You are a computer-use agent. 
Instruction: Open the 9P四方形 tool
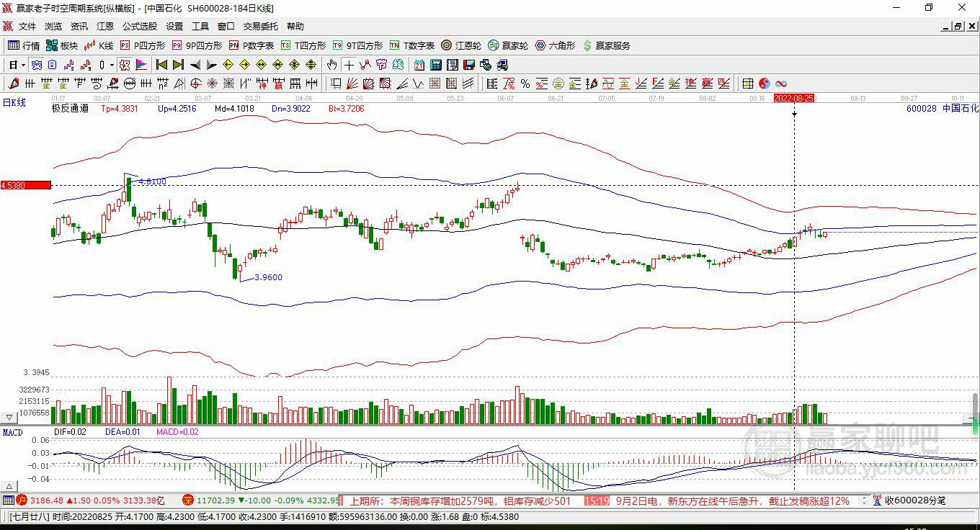tap(197, 45)
